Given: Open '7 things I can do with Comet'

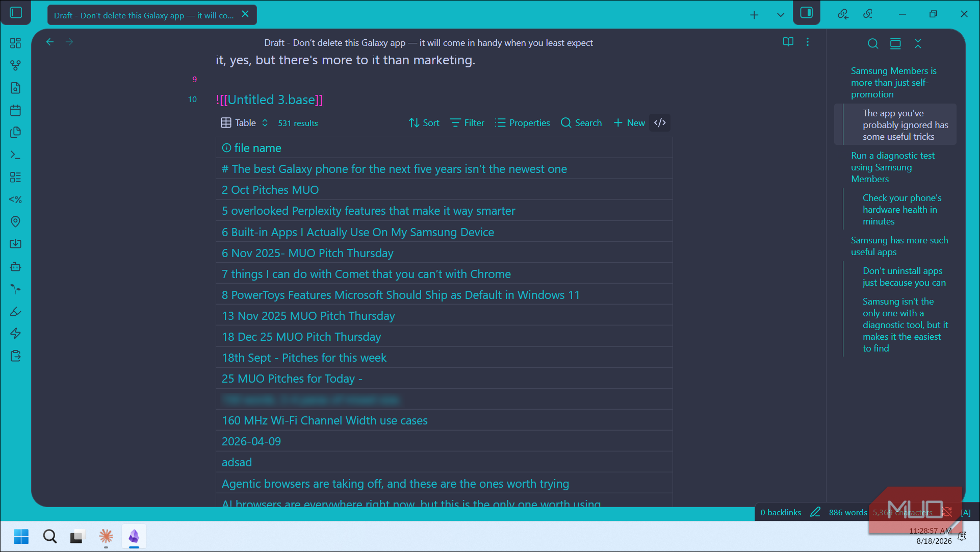Looking at the screenshot, I should click(366, 274).
